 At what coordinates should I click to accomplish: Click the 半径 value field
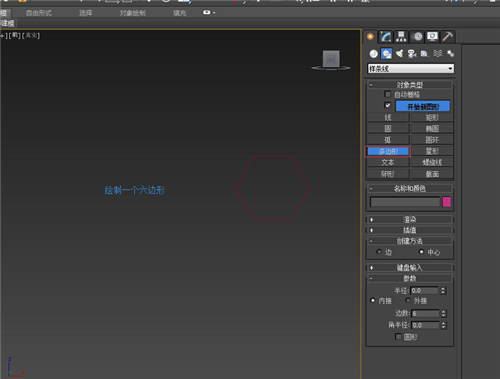click(425, 291)
